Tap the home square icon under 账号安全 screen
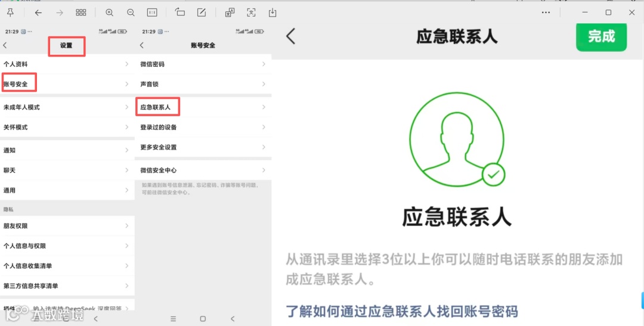Screen dimensions: 644x326 (x=203, y=319)
